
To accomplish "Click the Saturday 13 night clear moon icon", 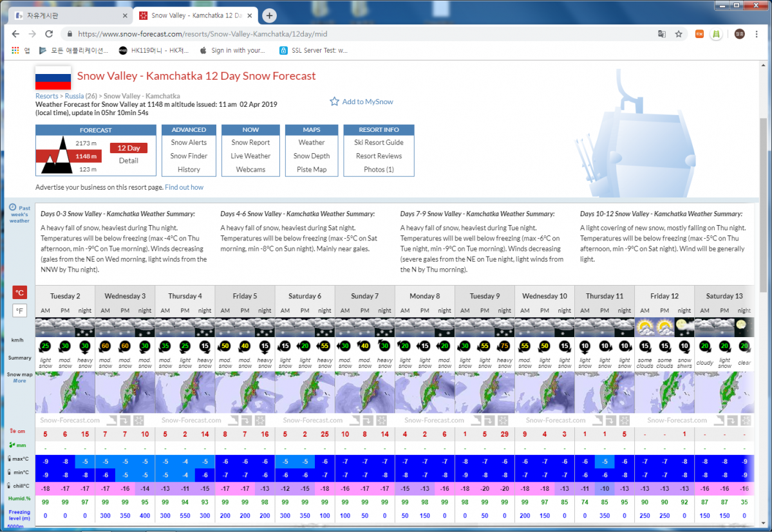I will [x=744, y=327].
